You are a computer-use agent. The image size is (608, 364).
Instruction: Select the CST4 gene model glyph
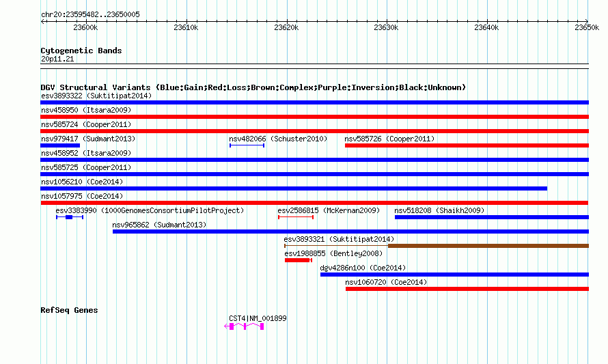(245, 326)
